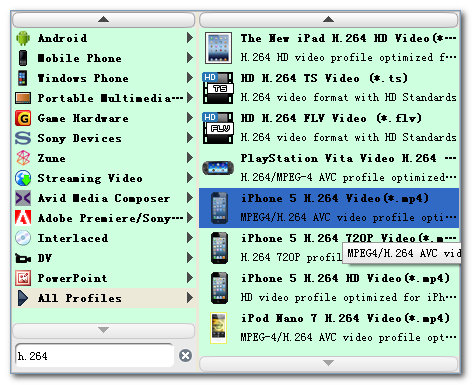Click the Interlaced disc icon

point(23,238)
